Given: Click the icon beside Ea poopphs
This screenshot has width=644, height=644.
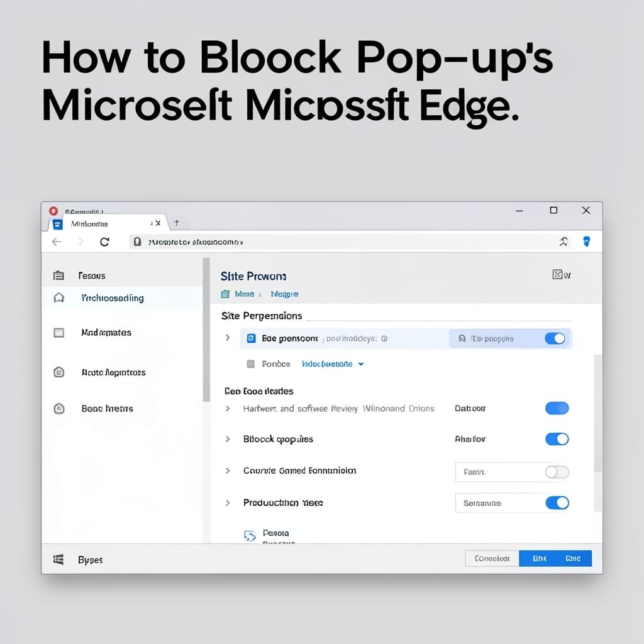Looking at the screenshot, I should click(x=462, y=338).
